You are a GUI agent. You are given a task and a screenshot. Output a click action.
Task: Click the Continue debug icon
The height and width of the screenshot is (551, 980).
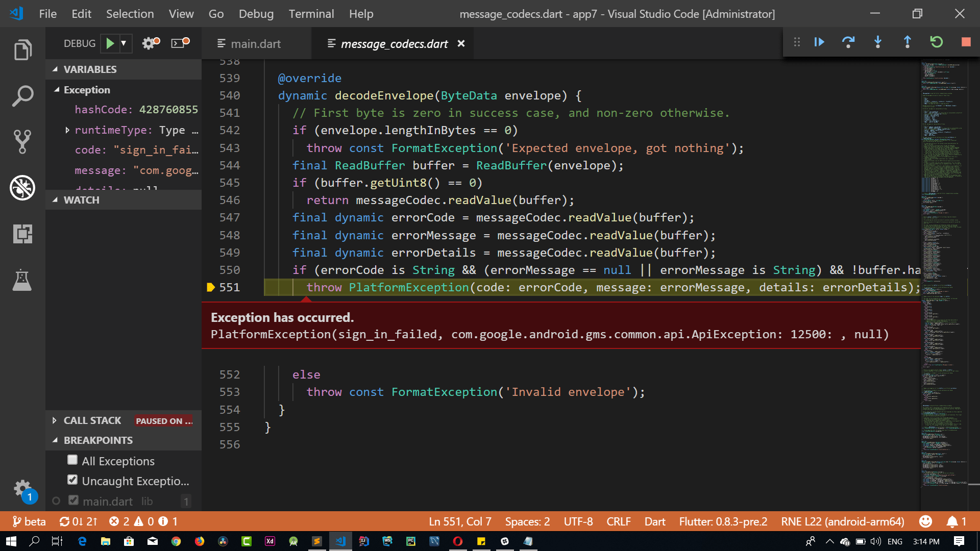click(819, 43)
